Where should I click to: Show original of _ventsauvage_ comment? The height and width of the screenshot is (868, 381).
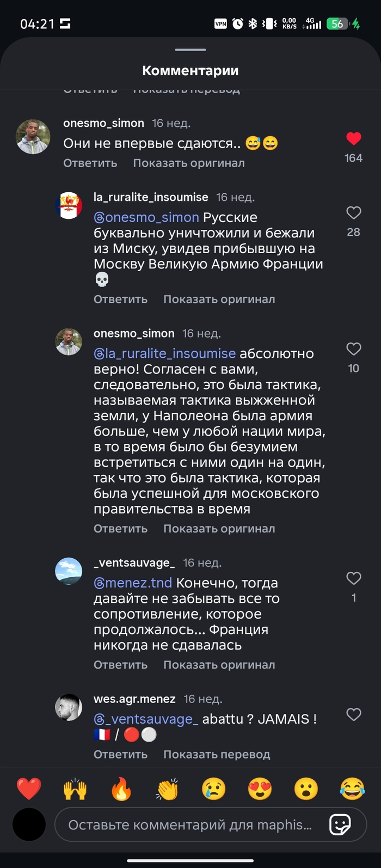point(219,665)
